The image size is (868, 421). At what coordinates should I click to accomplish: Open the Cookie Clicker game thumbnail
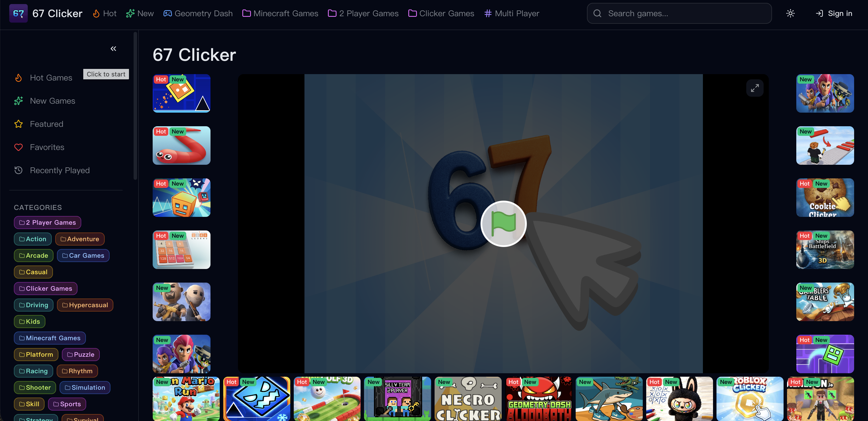[x=825, y=198]
